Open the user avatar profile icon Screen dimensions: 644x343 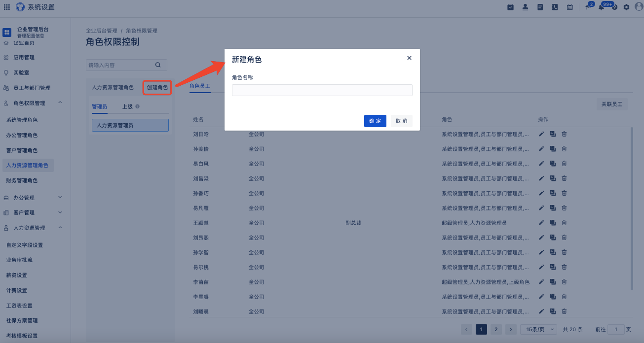(639, 7)
